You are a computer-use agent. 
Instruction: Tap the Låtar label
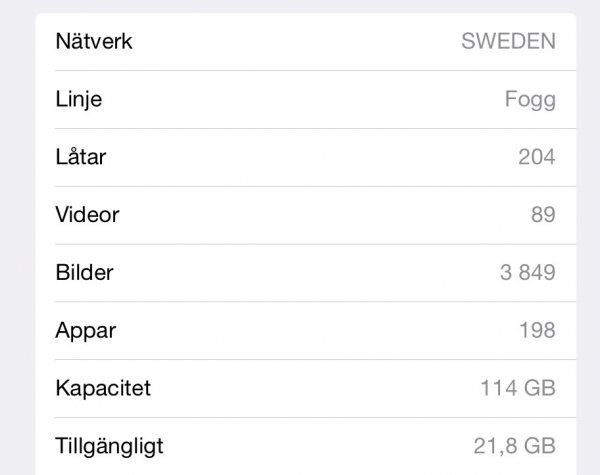click(x=80, y=156)
